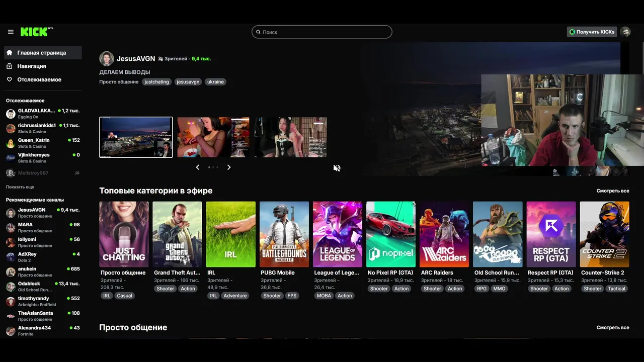644x362 pixels.
Task: Click the jesusavgn tag
Action: (188, 82)
